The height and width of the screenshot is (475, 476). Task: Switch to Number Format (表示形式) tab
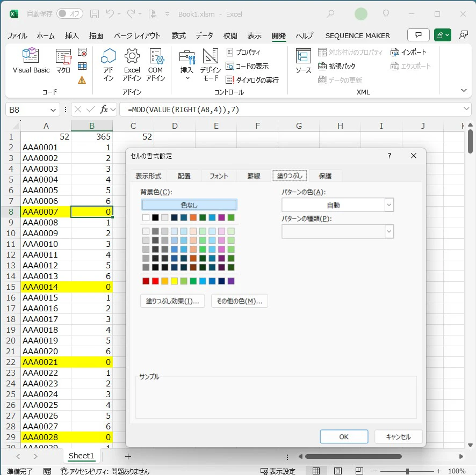coord(148,176)
